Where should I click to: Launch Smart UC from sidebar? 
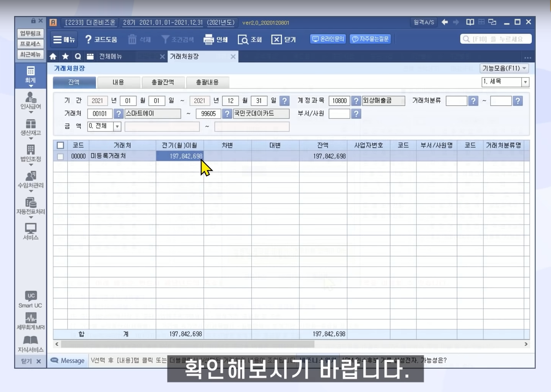[x=31, y=300]
